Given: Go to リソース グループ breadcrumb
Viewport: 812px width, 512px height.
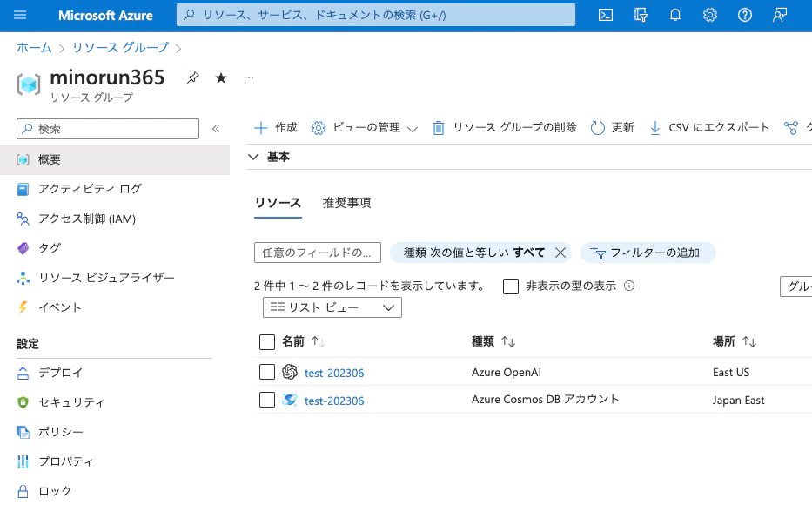Looking at the screenshot, I should pyautogui.click(x=121, y=48).
